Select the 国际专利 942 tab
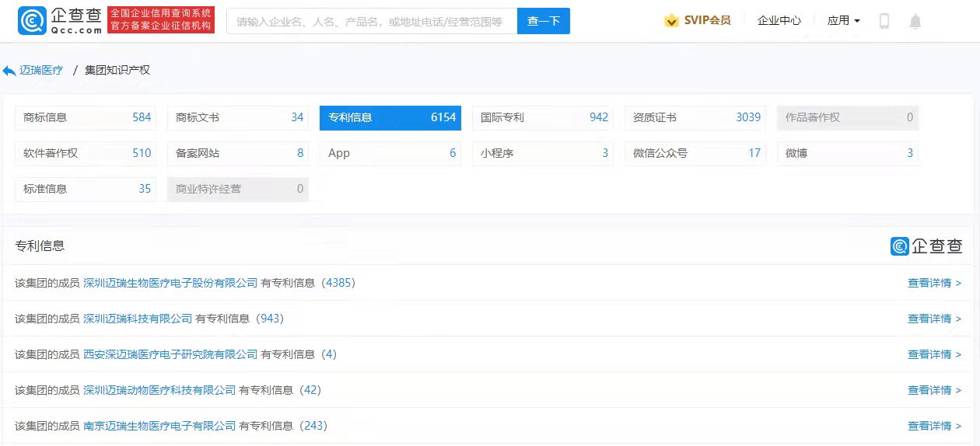 coord(543,117)
